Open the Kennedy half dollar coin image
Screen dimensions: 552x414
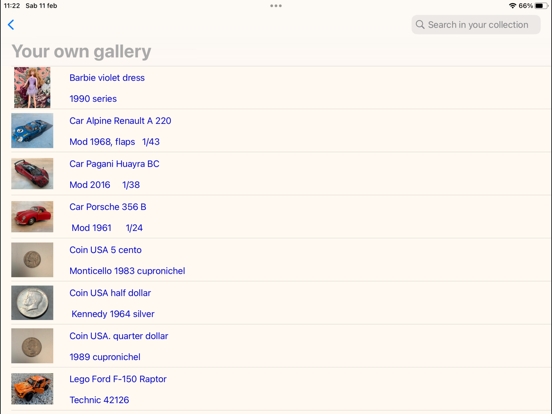pos(32,303)
